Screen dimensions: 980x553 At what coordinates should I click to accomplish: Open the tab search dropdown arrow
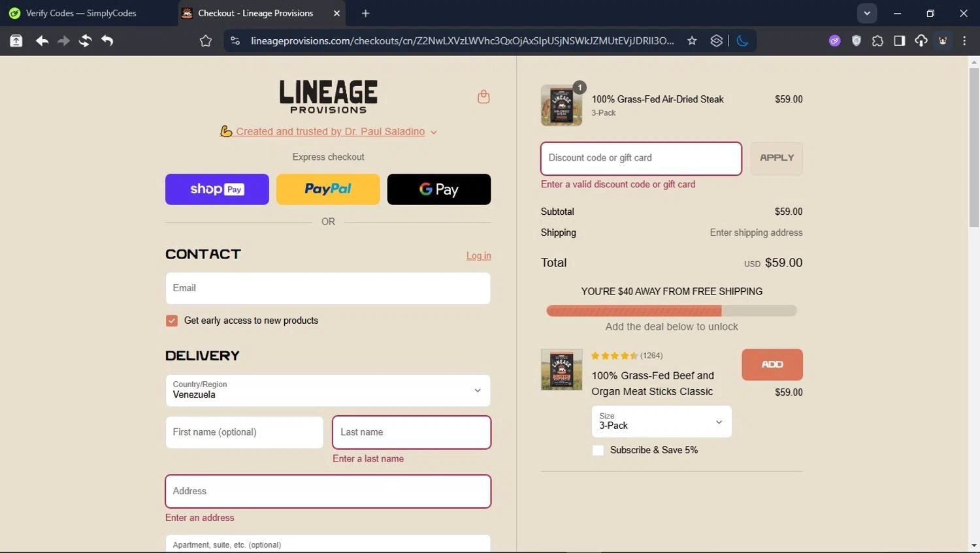pos(867,13)
